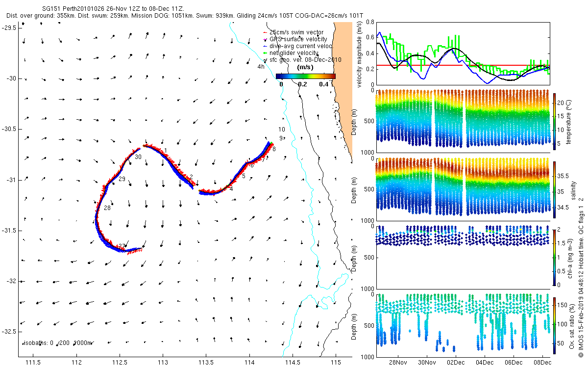The width and height of the screenshot is (588, 368).
Task: Click the 'velocity magnitude (m/s)' axis label
Action: pyautogui.click(x=360, y=54)
